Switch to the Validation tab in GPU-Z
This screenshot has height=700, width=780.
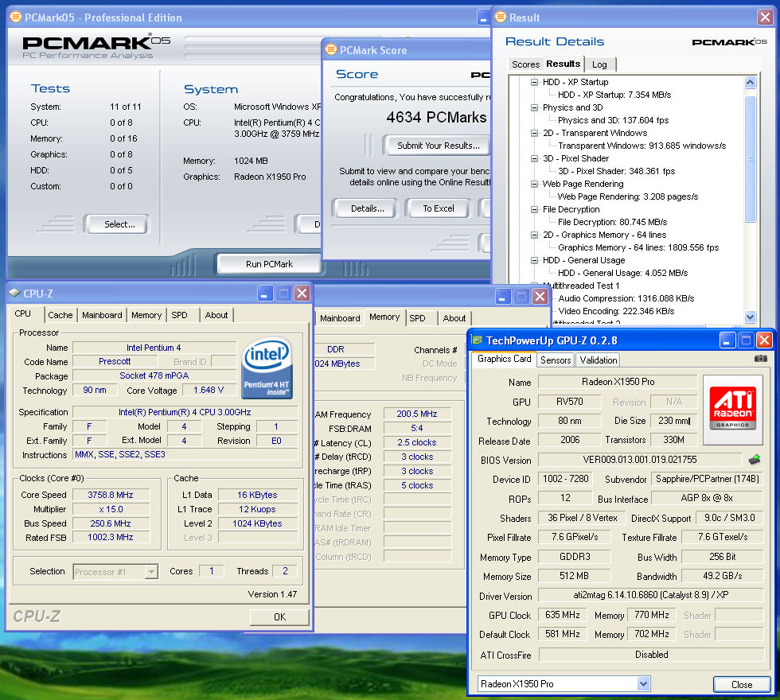pyautogui.click(x=599, y=360)
